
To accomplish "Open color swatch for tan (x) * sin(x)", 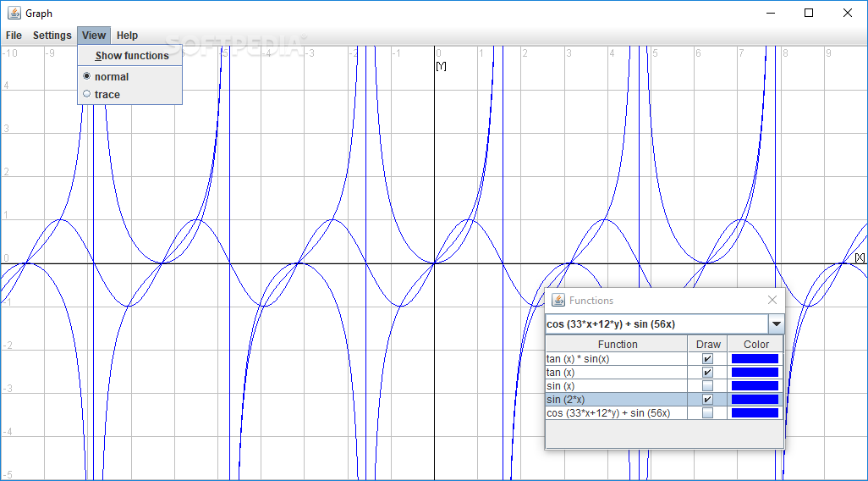I will pos(755,359).
